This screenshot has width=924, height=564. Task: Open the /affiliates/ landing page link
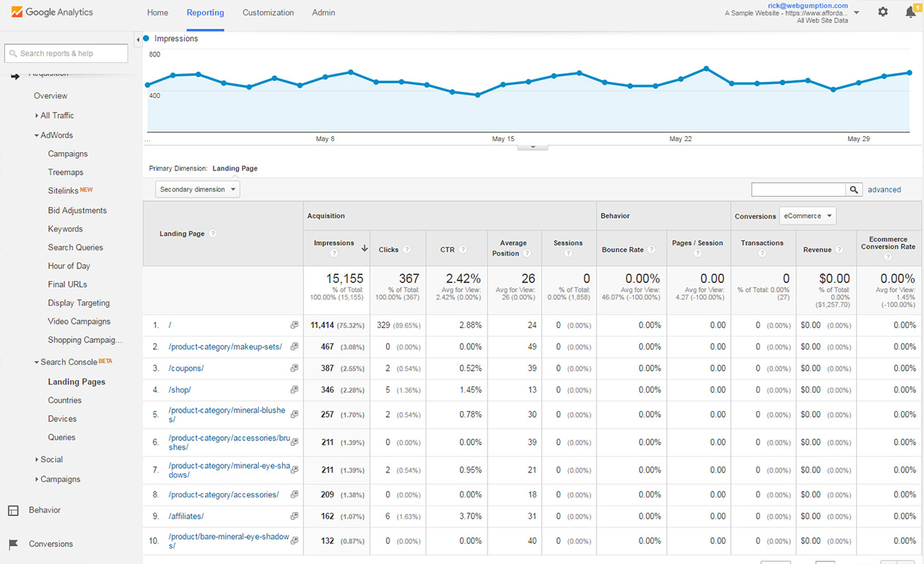click(186, 516)
